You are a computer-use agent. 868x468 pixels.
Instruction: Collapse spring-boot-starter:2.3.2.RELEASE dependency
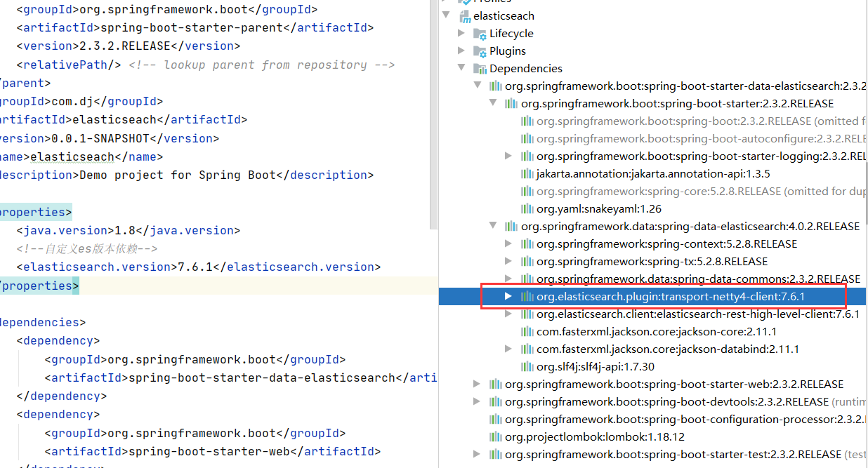[493, 103]
